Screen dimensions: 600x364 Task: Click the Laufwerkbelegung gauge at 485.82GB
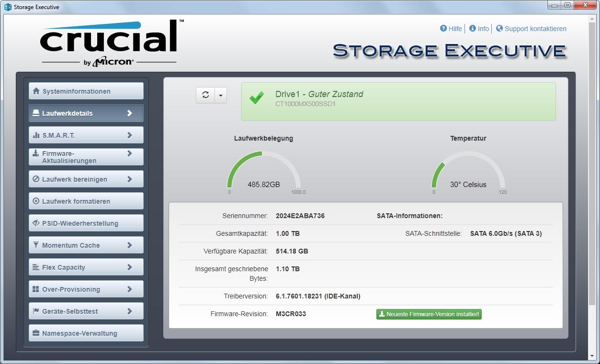[x=264, y=171]
